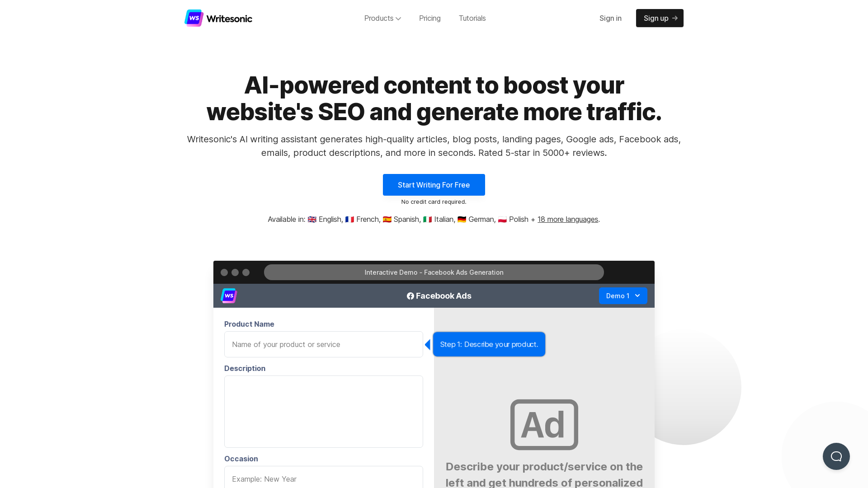Click the WS brand icon in demo panel
The width and height of the screenshot is (868, 488).
click(229, 296)
